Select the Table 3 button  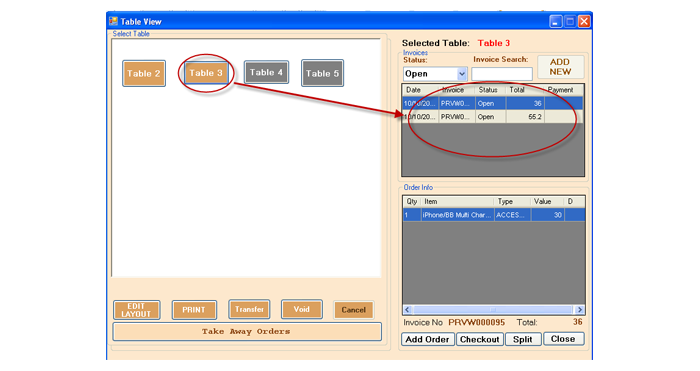[x=206, y=73]
